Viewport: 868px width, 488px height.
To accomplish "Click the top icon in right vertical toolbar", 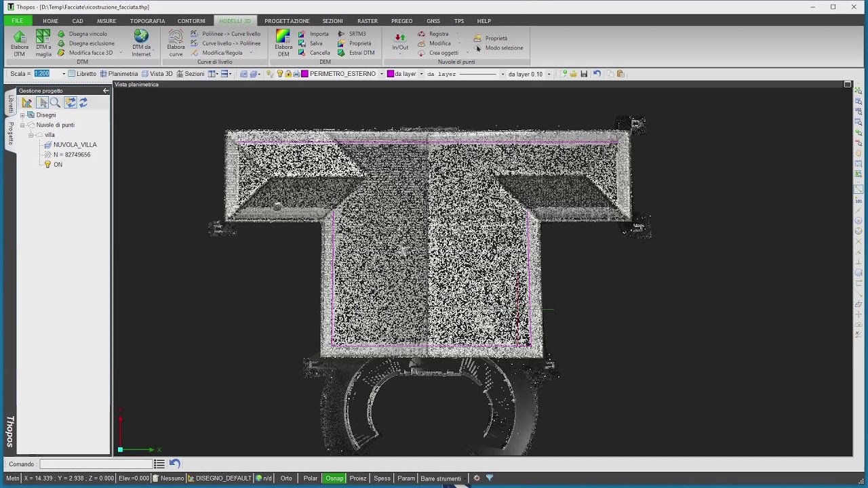I will pos(859,91).
